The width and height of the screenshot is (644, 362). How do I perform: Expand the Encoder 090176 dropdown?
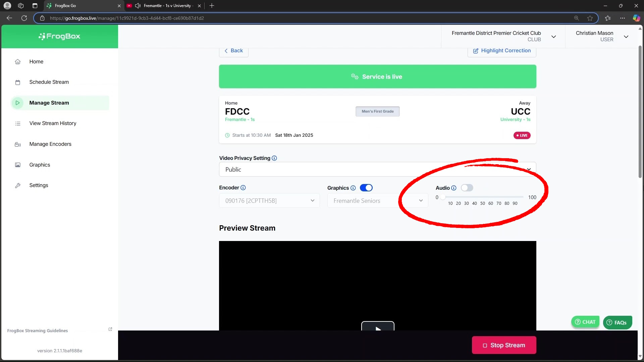pos(269,201)
